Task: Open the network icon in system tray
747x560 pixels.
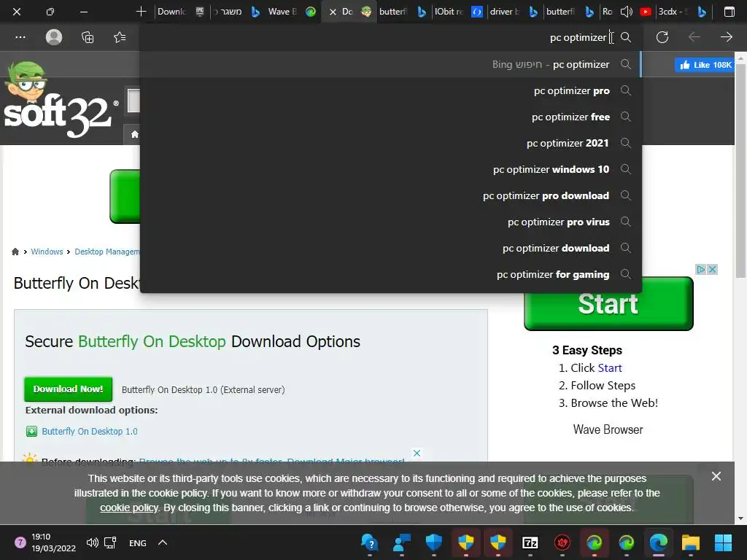Action: (111, 542)
